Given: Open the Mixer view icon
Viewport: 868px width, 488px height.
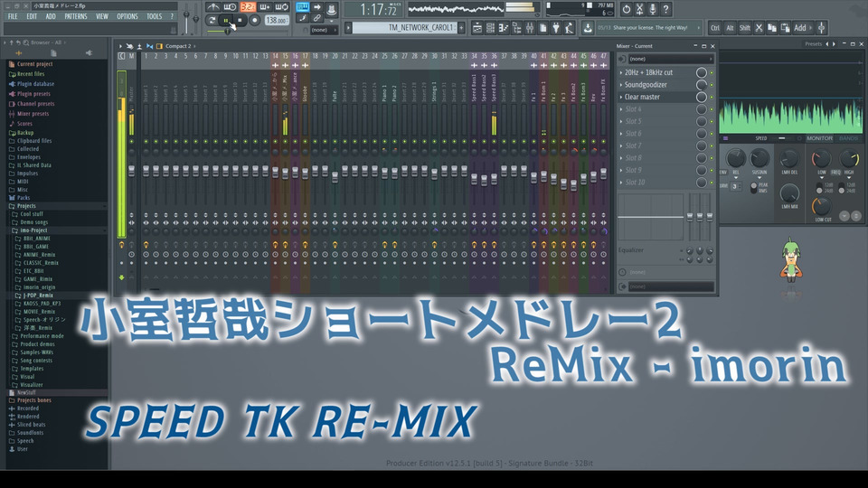Looking at the screenshot, I should (530, 28).
